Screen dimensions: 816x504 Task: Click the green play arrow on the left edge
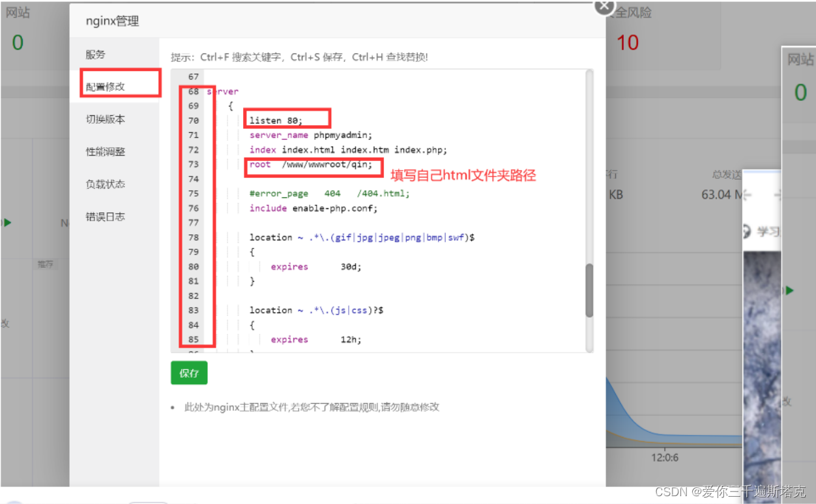[6, 223]
